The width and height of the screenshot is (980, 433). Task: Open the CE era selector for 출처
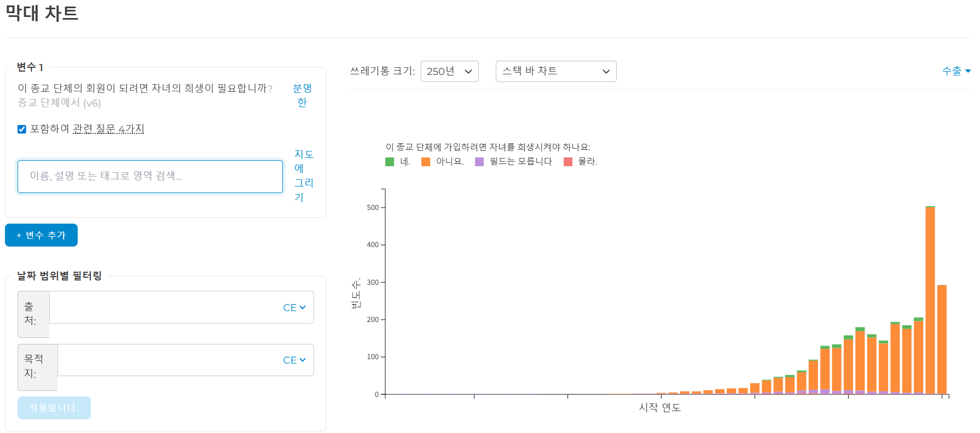(x=294, y=308)
